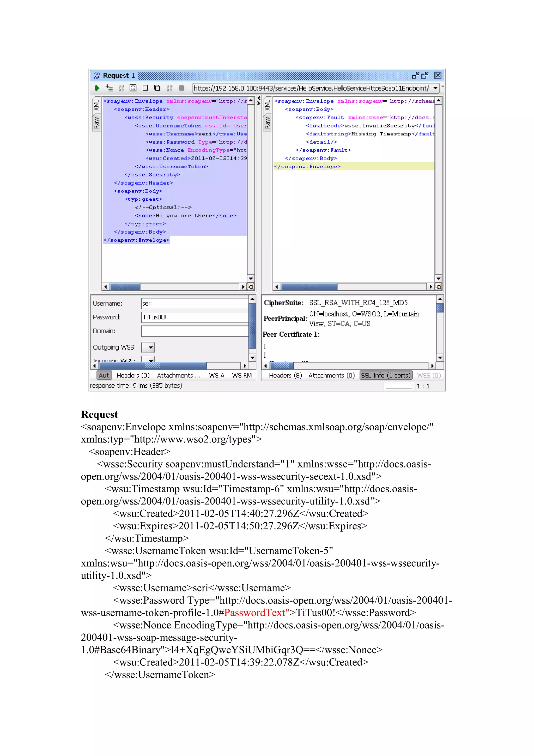The height and width of the screenshot is (756, 534).
Task: Open the Outgoing WSS dropdown
Action: point(148,347)
